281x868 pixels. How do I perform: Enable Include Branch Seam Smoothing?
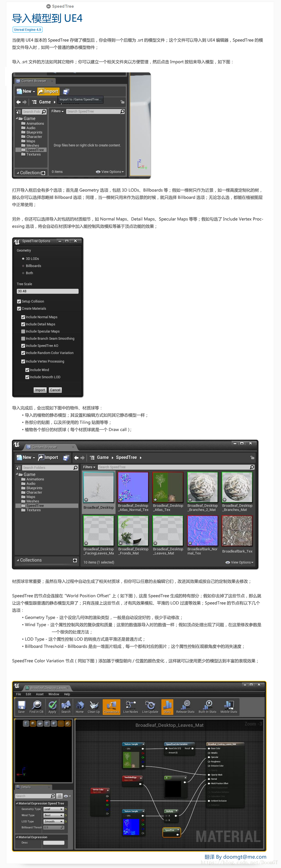[x=23, y=339]
